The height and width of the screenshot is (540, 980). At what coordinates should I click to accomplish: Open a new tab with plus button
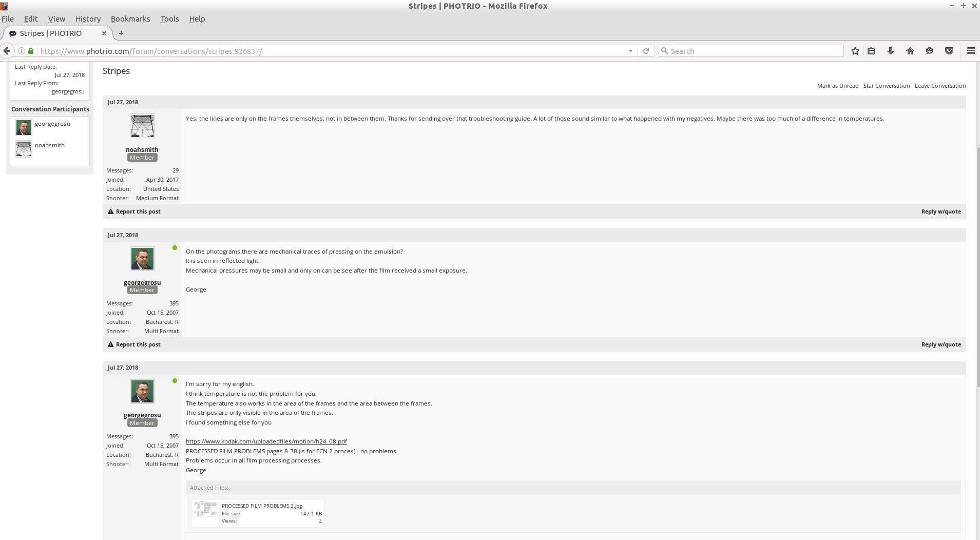(121, 33)
